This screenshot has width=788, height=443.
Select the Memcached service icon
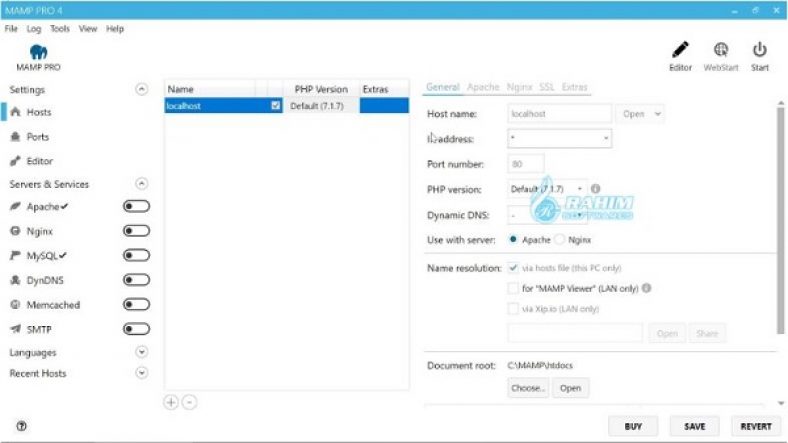(x=16, y=304)
